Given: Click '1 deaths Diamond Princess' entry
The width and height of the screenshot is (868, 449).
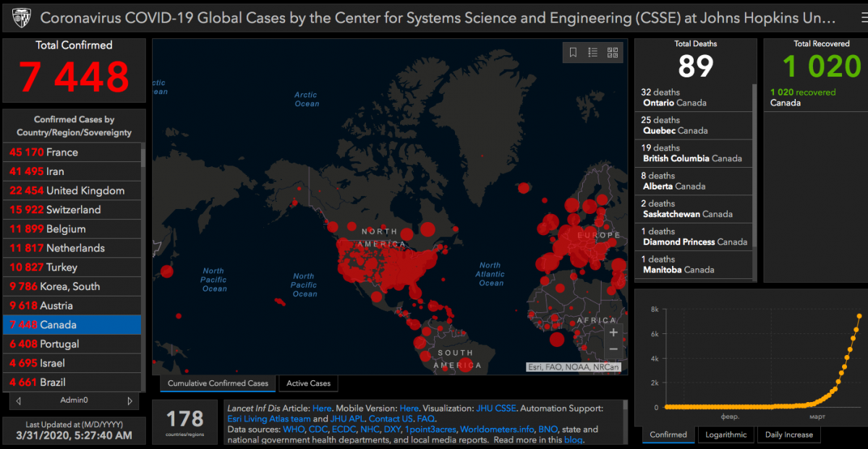Looking at the screenshot, I should click(694, 237).
